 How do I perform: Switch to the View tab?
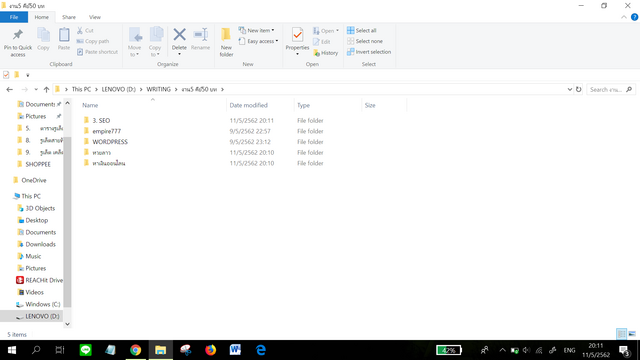coord(95,17)
